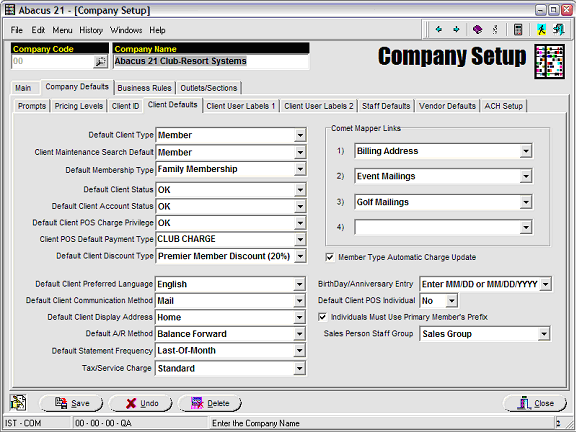Select the Client User Labels 1 tab

(x=241, y=106)
